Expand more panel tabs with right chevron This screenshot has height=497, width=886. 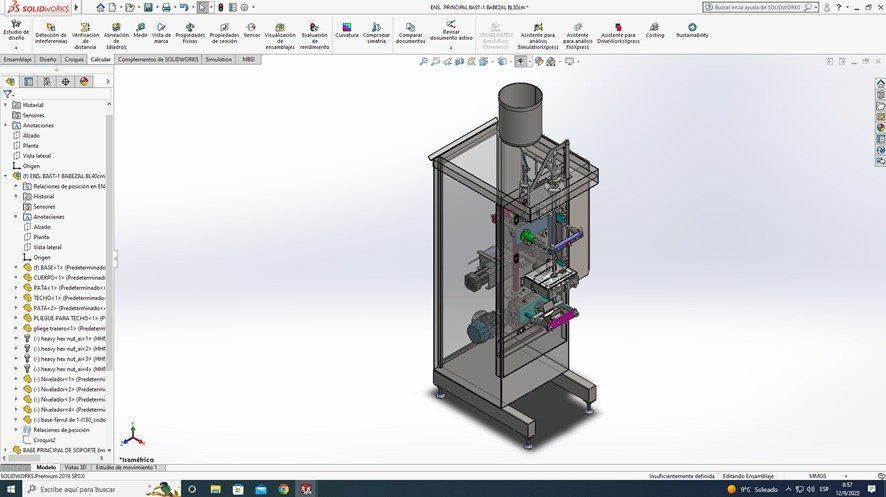click(x=107, y=81)
